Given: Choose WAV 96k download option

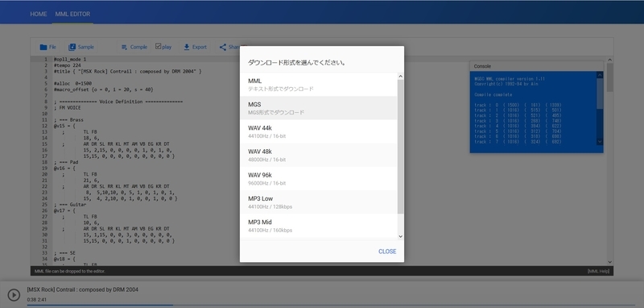Looking at the screenshot, I should click(318, 178).
